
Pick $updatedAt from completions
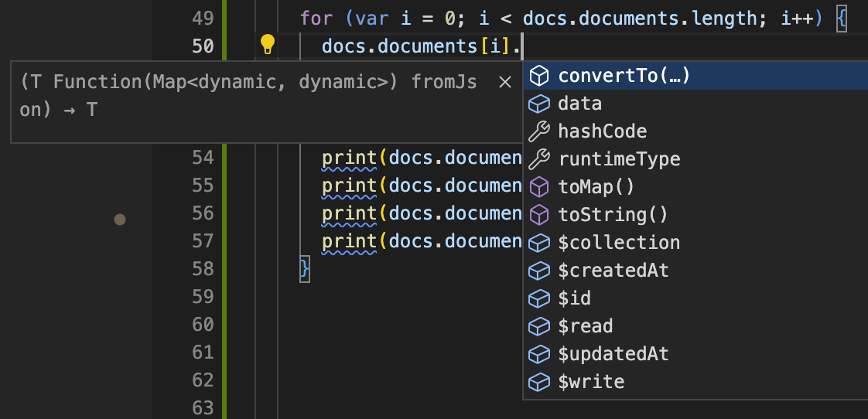tap(695, 354)
